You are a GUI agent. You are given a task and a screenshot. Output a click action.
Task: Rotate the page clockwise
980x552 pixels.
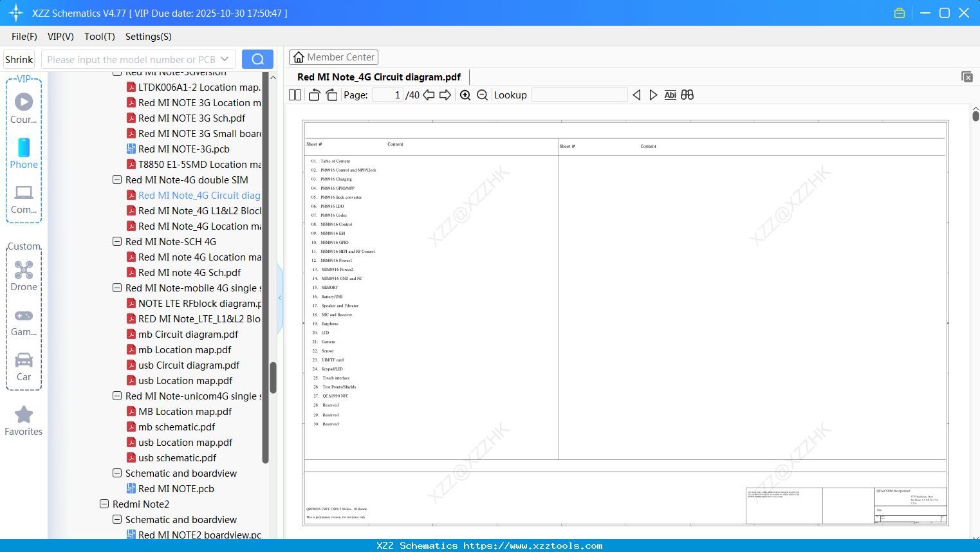click(331, 95)
